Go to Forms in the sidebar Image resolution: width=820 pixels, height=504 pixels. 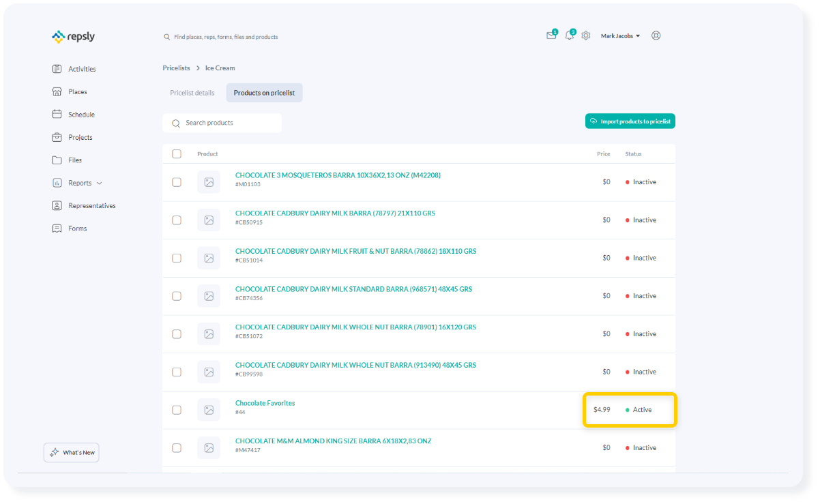78,228
